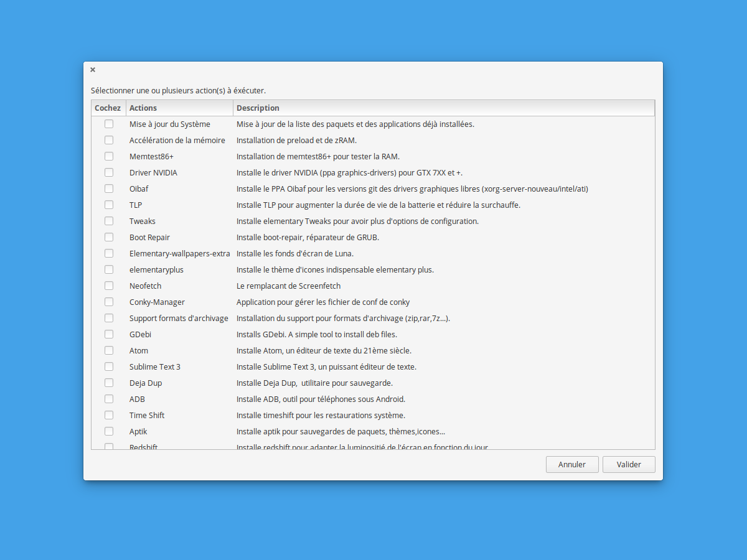Image resolution: width=747 pixels, height=560 pixels.
Task: Click the Driver NVIDIA action name
Action: click(x=153, y=172)
